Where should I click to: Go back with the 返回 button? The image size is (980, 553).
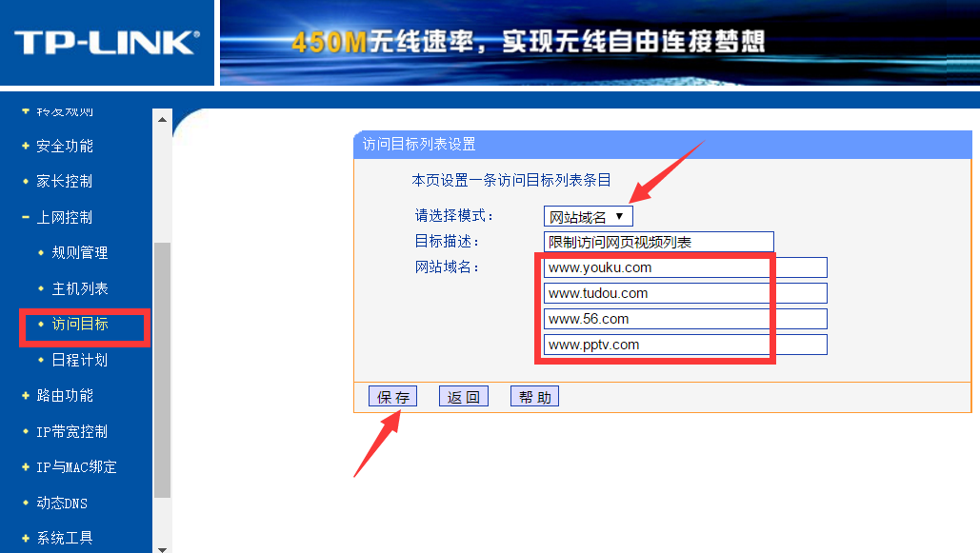point(463,397)
